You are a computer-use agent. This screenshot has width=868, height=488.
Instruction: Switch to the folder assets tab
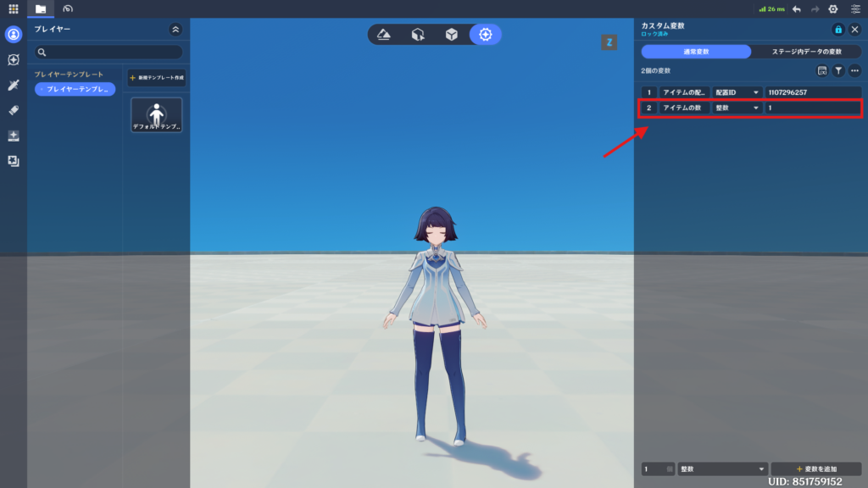click(41, 8)
